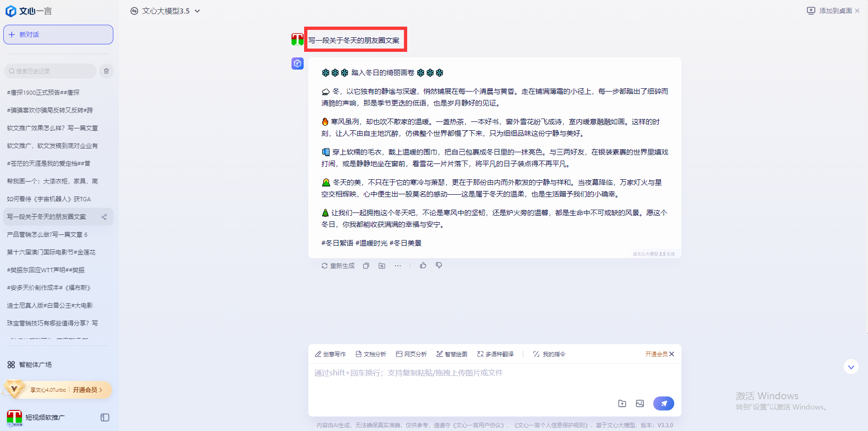Click the save-to-file icon under response
This screenshot has height=431, width=868.
pyautogui.click(x=382, y=266)
